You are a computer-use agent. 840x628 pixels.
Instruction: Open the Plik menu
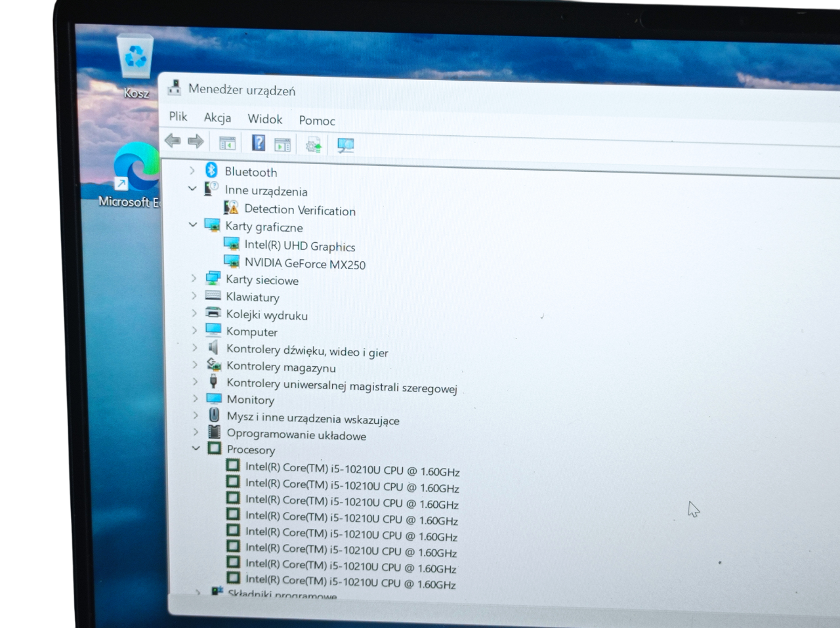pos(178,116)
